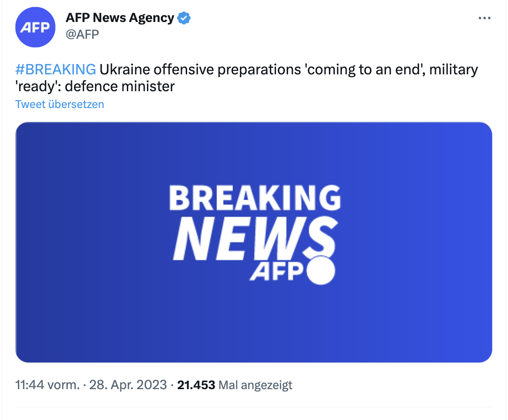Click the word 'military' in the tweet
This screenshot has width=508, height=420.
coord(453,70)
